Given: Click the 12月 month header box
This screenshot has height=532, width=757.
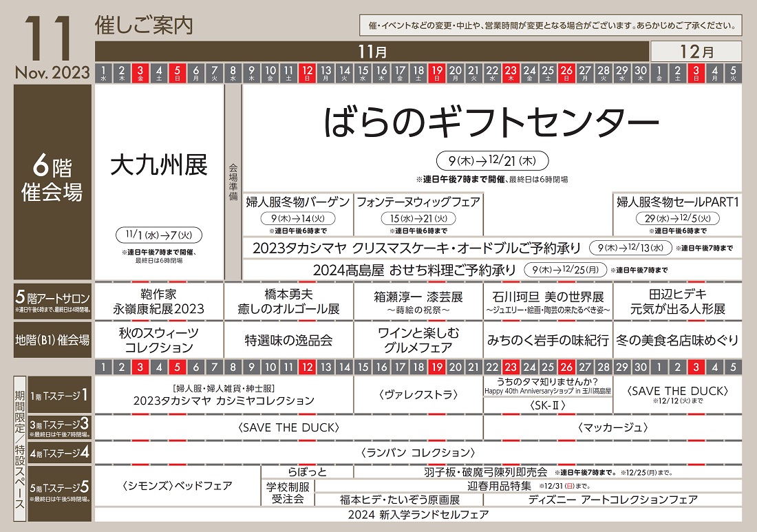Looking at the screenshot, I should pos(696,51).
